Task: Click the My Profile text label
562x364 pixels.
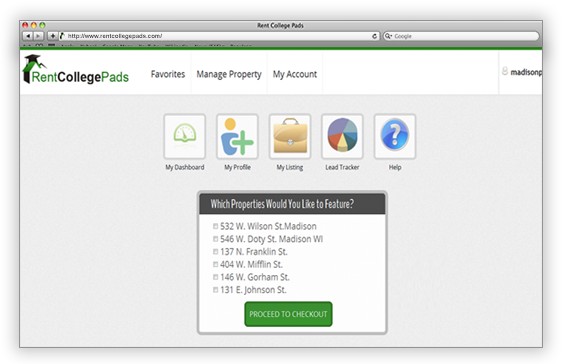Action: (237, 167)
